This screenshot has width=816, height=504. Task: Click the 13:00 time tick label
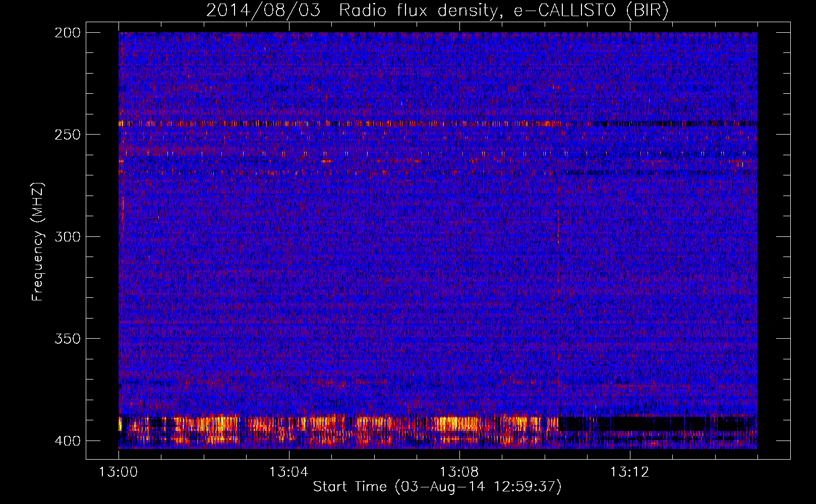click(x=119, y=472)
